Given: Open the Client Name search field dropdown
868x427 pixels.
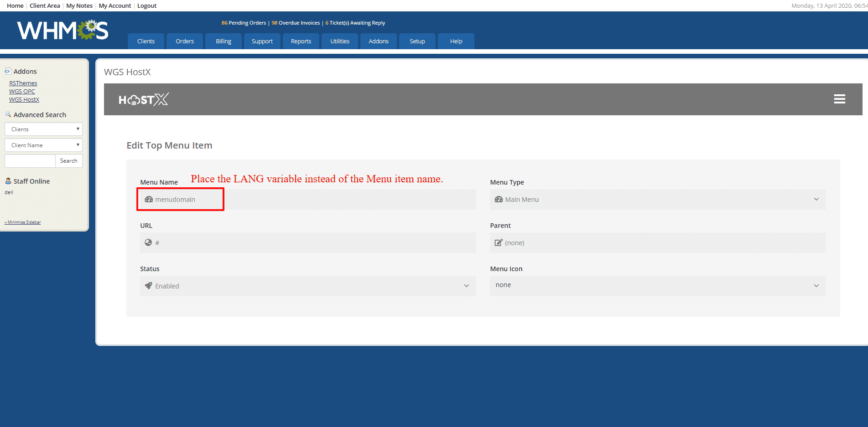Looking at the screenshot, I should click(43, 145).
